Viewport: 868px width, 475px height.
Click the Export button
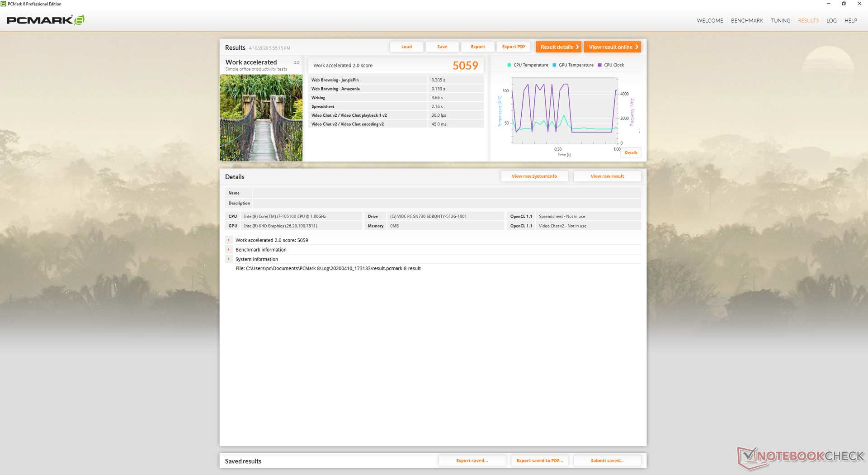click(x=478, y=47)
